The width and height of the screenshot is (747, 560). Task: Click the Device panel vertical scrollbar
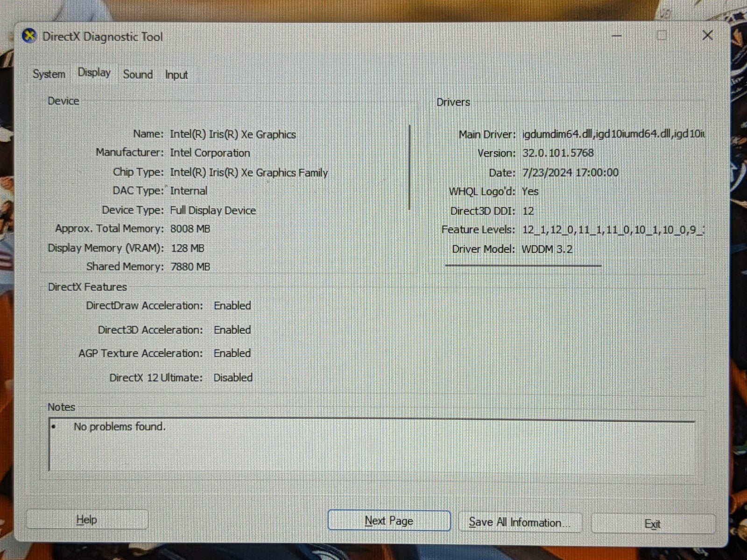coord(409,167)
